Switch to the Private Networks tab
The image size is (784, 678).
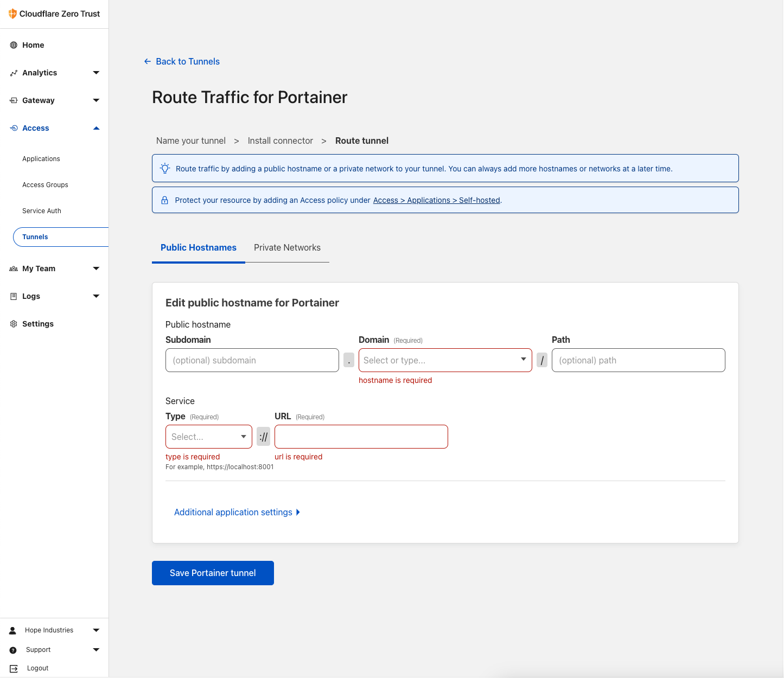[x=287, y=247]
